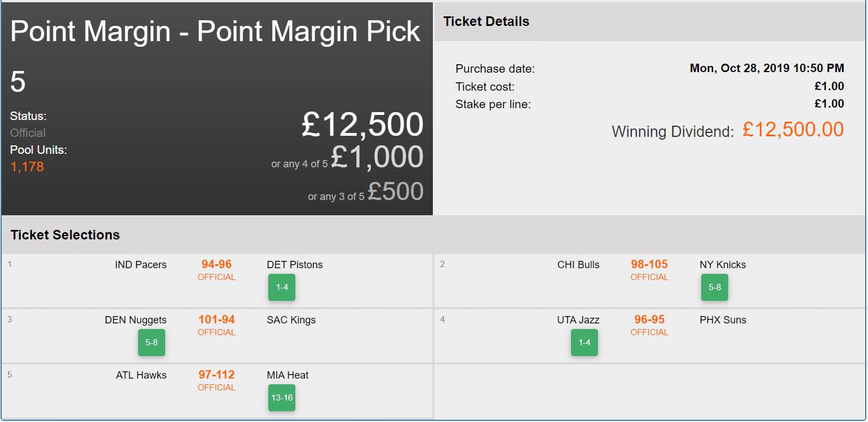Viewport: 868px width, 422px height.
Task: Open the 97-112 Hawks vs Heat score
Action: pos(216,375)
